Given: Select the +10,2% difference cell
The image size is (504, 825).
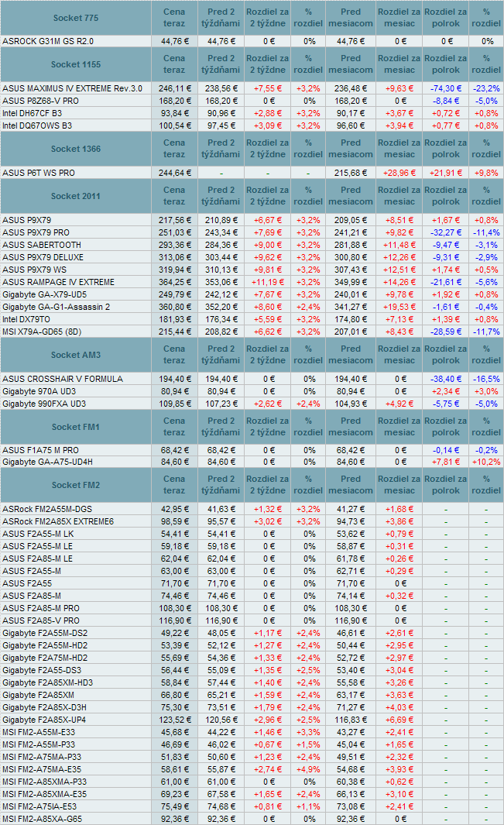Looking at the screenshot, I should click(486, 462).
